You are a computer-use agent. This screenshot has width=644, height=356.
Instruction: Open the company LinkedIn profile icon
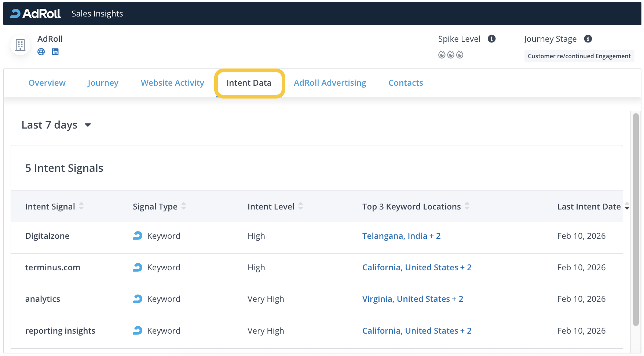point(55,52)
